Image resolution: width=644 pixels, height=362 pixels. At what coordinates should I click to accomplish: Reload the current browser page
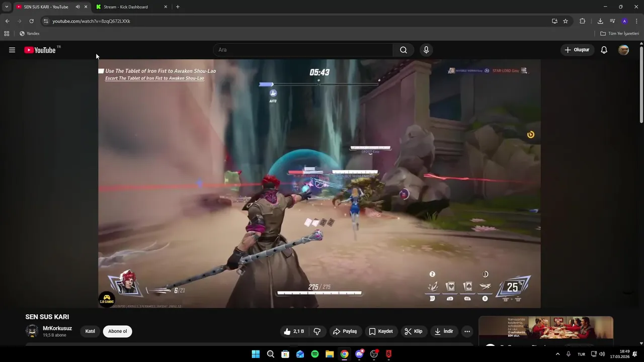31,21
